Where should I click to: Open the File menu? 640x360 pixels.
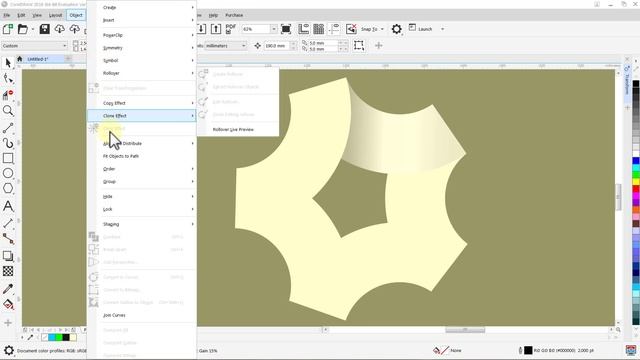pyautogui.click(x=7, y=15)
